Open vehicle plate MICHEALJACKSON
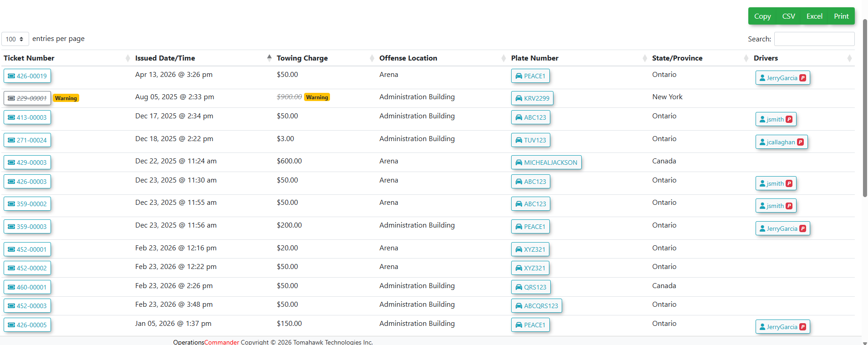Image resolution: width=868 pixels, height=345 pixels. [546, 162]
